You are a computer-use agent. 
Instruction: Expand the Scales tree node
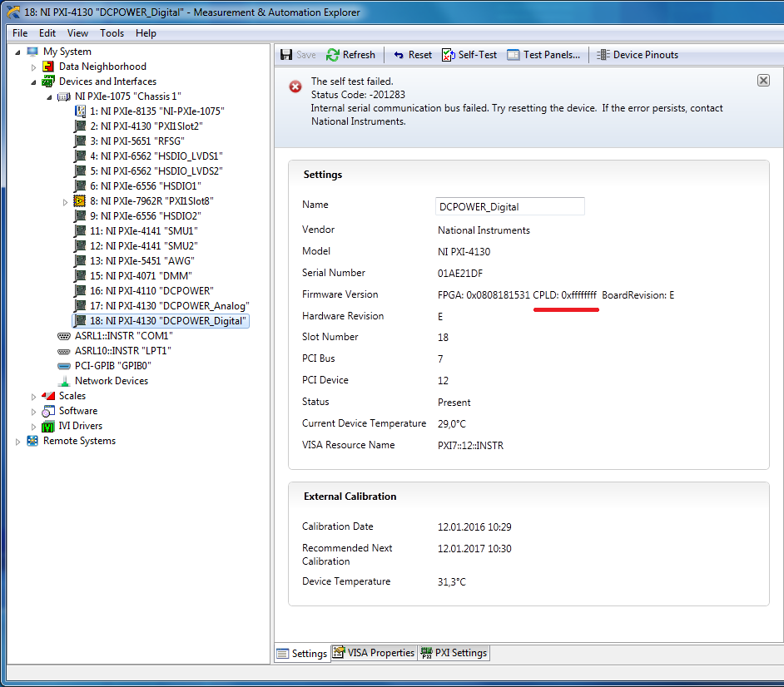(33, 397)
